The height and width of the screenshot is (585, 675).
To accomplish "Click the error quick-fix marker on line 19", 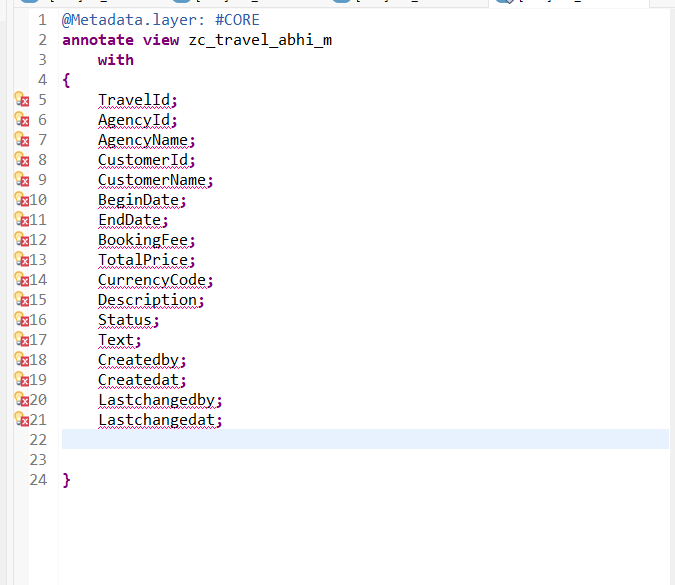I will 22,380.
